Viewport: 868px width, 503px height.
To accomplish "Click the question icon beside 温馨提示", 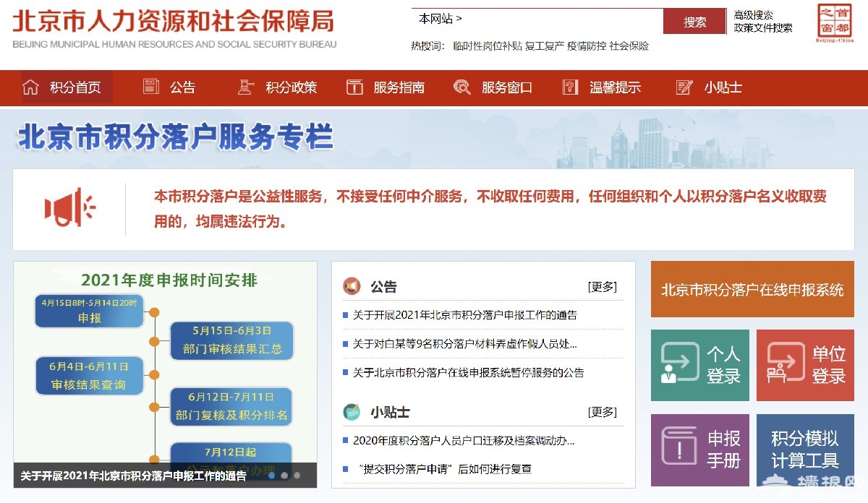I will [570, 87].
